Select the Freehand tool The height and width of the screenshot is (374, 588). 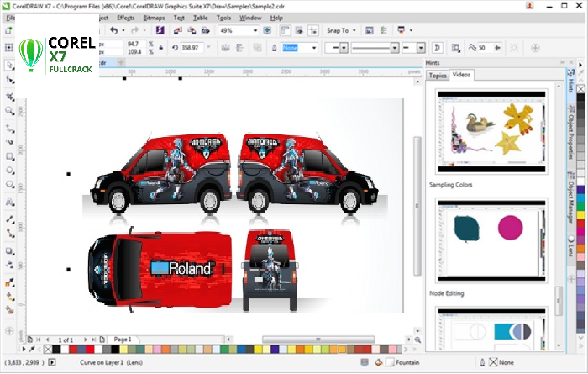pos(9,129)
